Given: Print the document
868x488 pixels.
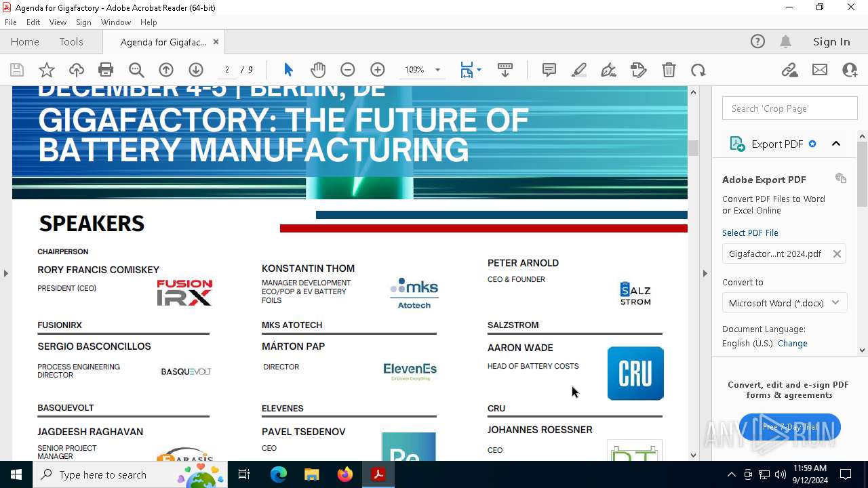Looking at the screenshot, I should pos(106,70).
